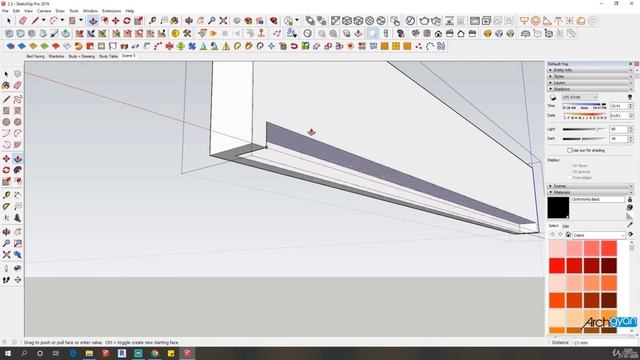Open the Colors material library dropdown
The height and width of the screenshot is (360, 640).
pyautogui.click(x=598, y=235)
